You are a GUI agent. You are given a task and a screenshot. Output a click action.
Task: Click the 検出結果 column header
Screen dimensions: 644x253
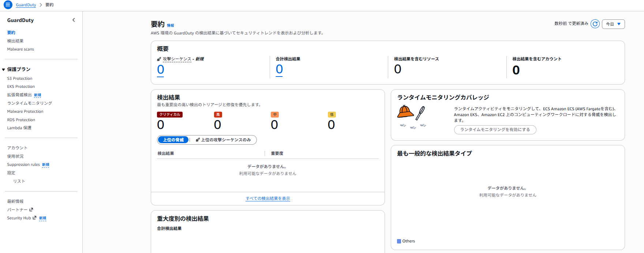[166, 153]
